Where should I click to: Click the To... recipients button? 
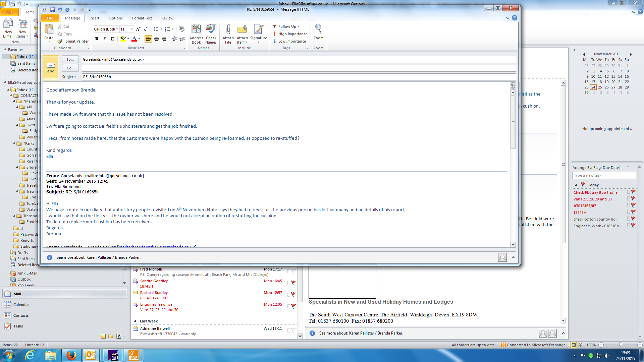70,59
